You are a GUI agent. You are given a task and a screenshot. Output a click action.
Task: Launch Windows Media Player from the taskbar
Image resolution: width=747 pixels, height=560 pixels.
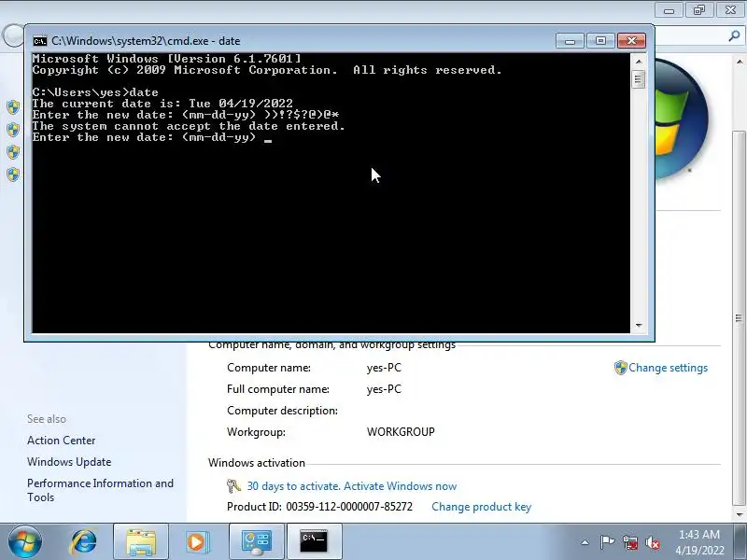pyautogui.click(x=197, y=542)
